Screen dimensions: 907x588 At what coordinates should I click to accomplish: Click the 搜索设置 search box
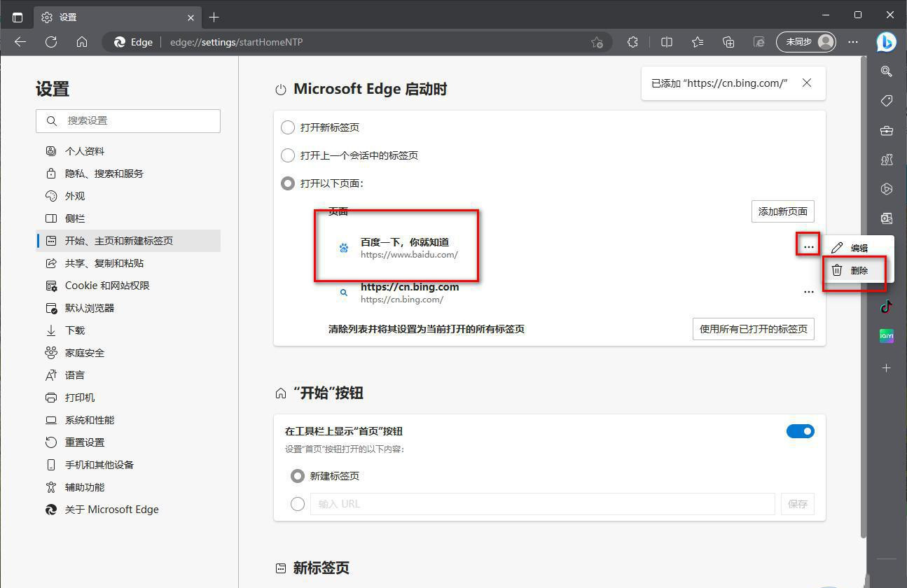click(x=128, y=121)
